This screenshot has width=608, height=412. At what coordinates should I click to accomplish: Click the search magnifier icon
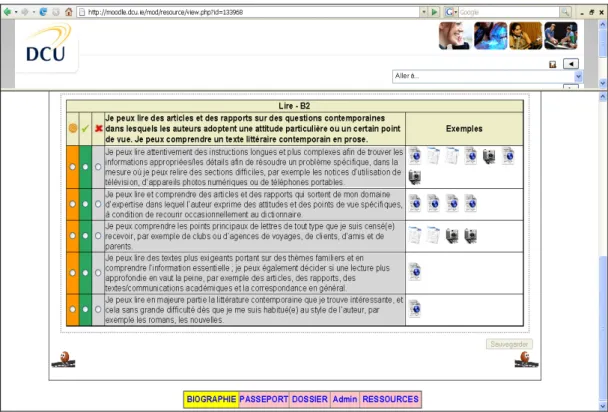pos(565,12)
